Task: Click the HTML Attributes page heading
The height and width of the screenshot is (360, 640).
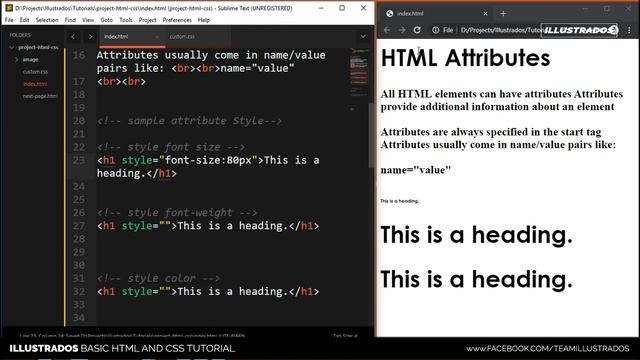Action: 465,58
